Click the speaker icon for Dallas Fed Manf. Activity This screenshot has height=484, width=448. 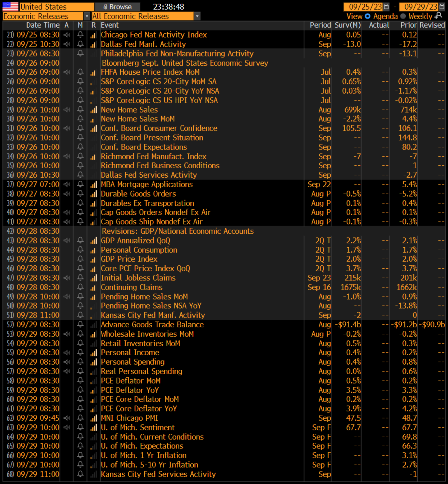tap(66, 44)
